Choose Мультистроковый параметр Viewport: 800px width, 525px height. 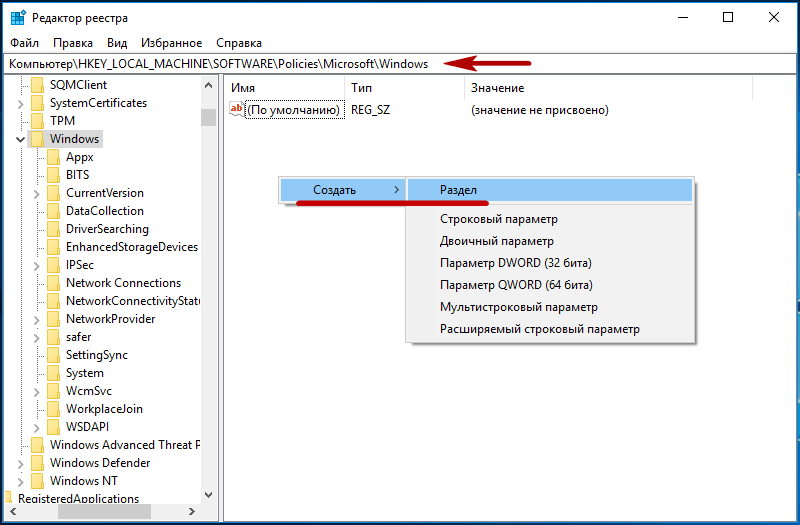tap(550, 307)
